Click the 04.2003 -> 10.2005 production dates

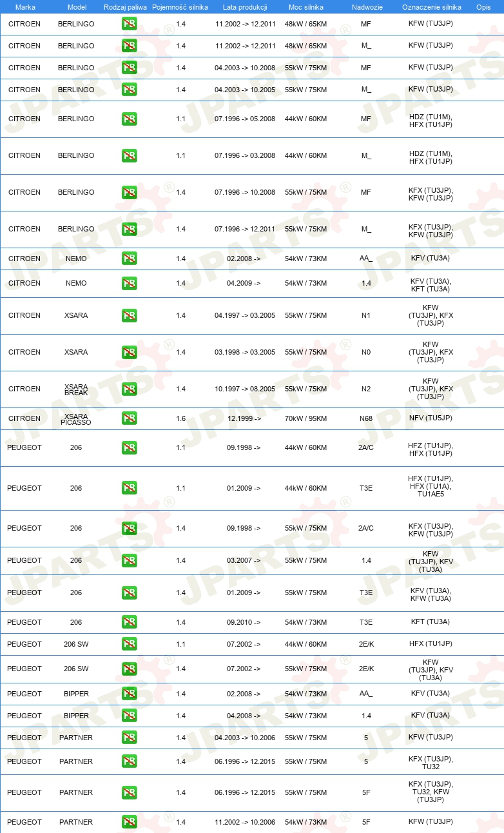[x=245, y=90]
